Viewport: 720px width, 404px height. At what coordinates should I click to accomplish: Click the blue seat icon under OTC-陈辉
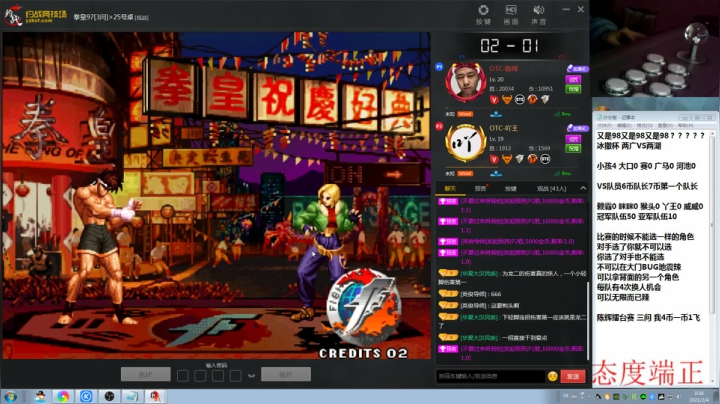[x=496, y=114]
